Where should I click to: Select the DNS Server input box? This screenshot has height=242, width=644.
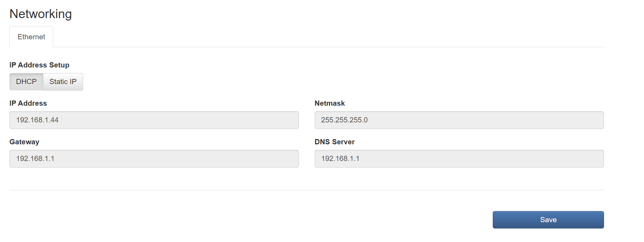[459, 159]
